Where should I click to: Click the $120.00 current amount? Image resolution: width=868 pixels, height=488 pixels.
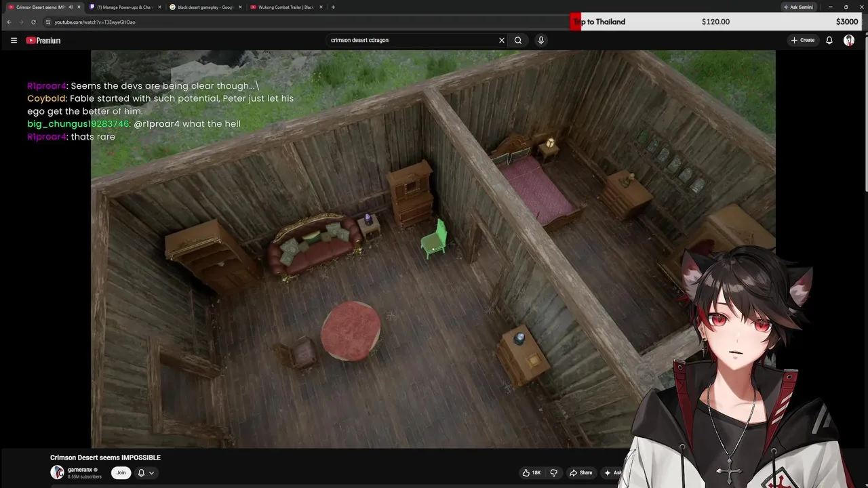pyautogui.click(x=715, y=22)
